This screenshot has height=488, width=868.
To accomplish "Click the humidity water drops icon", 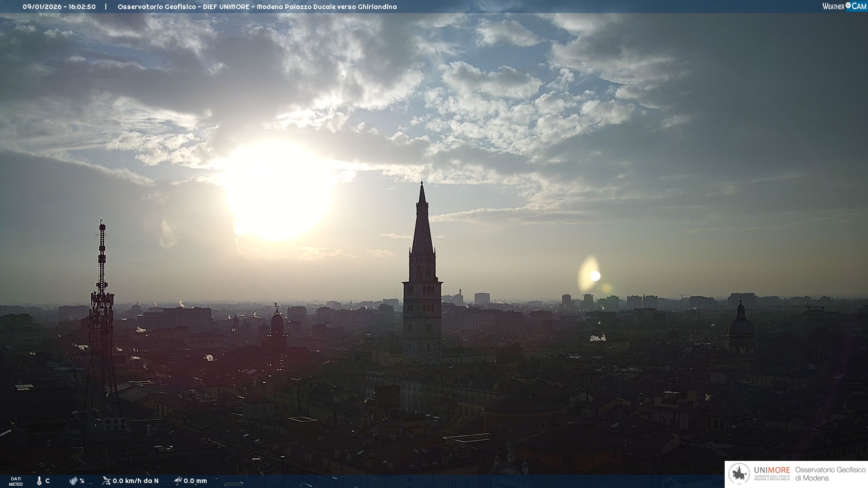I will [x=73, y=481].
